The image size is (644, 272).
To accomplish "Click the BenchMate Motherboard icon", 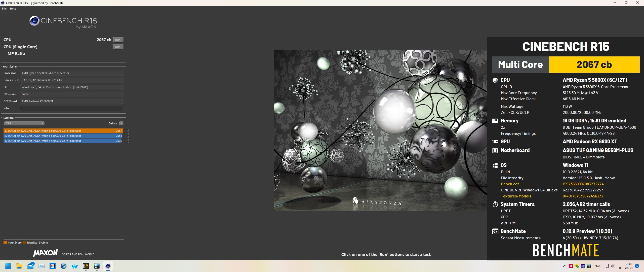I will coord(495,151).
